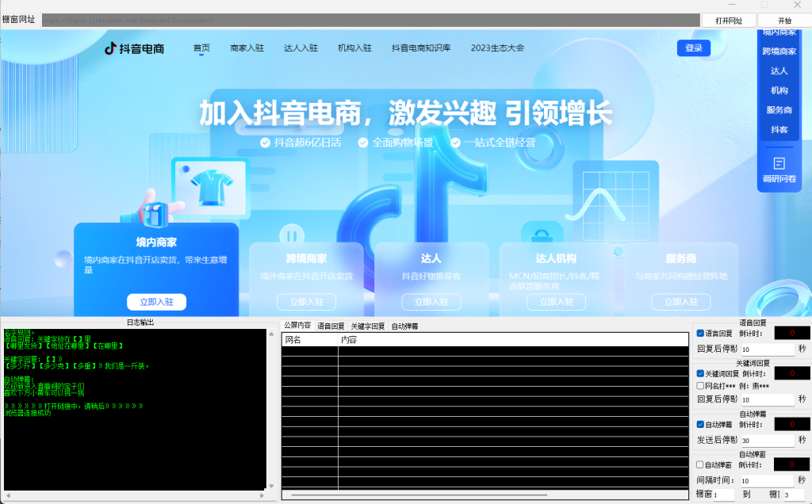Click the 抖音电商 logo icon
Image resolution: width=812 pixels, height=504 pixels.
(x=111, y=48)
